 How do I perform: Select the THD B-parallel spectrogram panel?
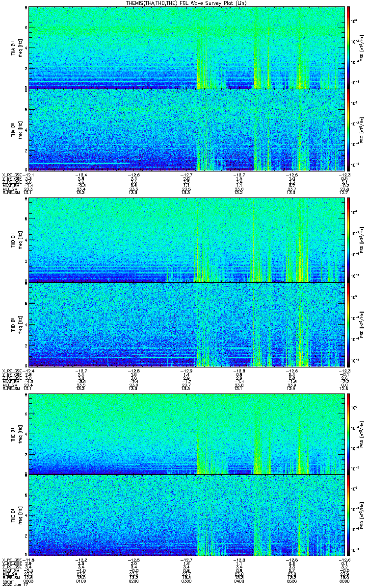pos(186,324)
